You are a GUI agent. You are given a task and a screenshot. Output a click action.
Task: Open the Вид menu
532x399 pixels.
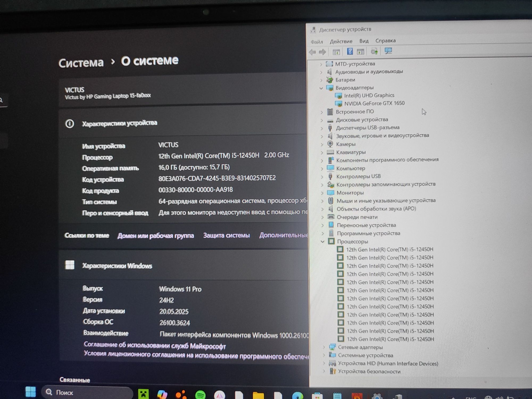coord(364,41)
